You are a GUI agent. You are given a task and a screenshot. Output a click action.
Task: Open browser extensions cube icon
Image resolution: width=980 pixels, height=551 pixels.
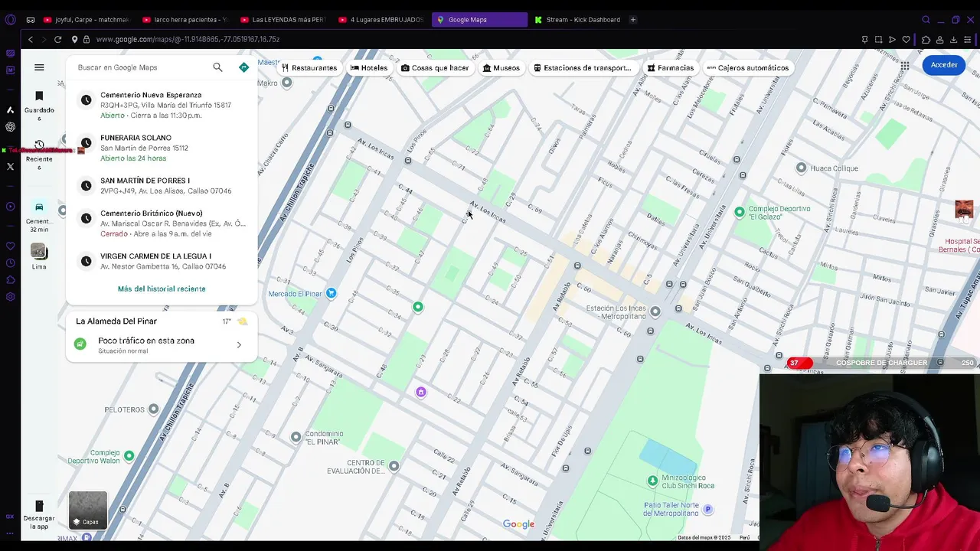[926, 39]
